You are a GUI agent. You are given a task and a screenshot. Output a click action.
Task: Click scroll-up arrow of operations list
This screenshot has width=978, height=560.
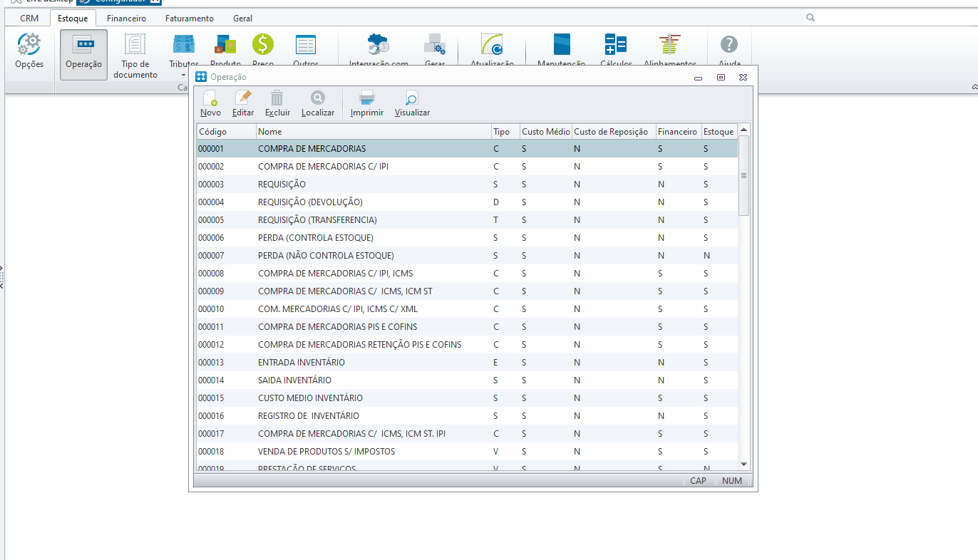click(x=743, y=130)
